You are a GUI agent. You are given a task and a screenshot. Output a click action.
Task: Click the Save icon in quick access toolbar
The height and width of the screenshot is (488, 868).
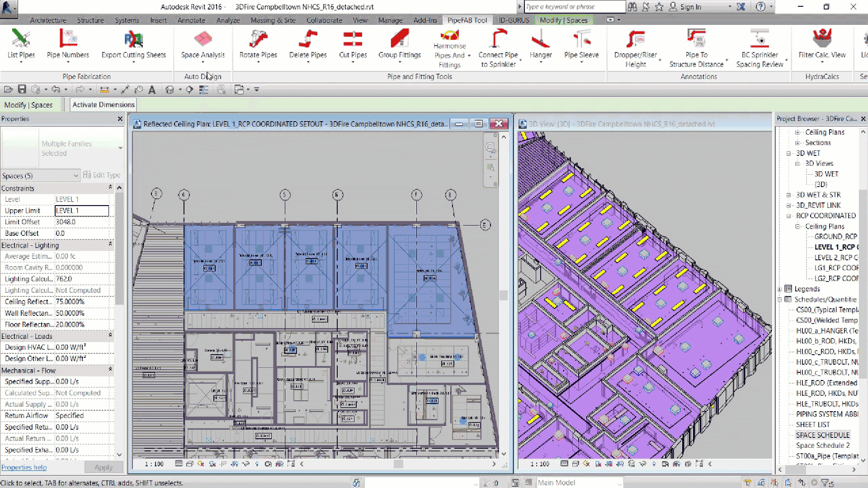(22, 89)
